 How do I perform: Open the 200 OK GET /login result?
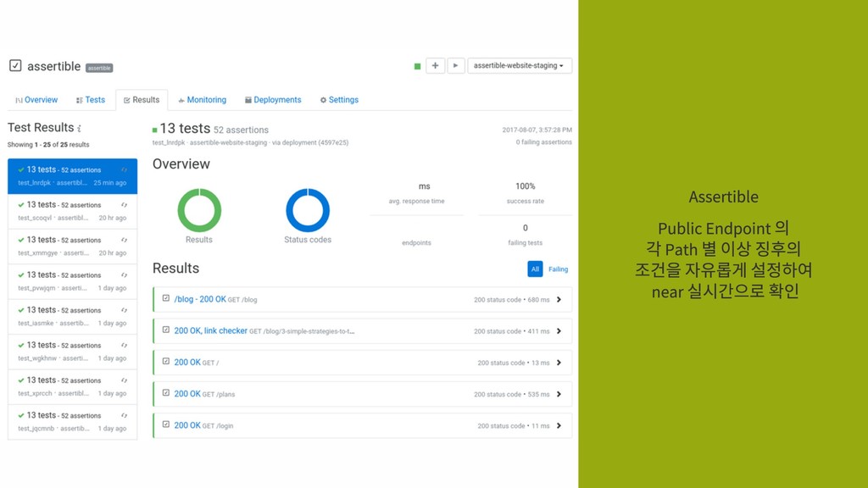coord(187,425)
